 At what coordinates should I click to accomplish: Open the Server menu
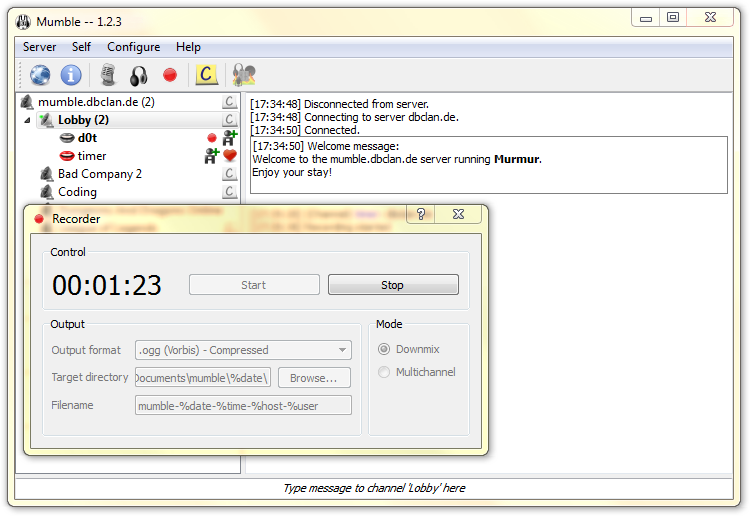coord(40,47)
